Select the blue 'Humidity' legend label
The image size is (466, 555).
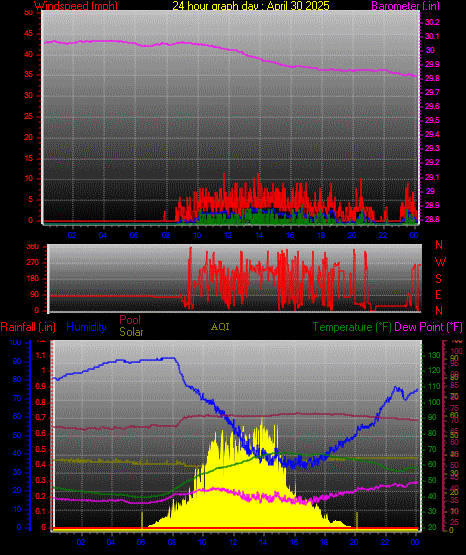click(x=86, y=327)
